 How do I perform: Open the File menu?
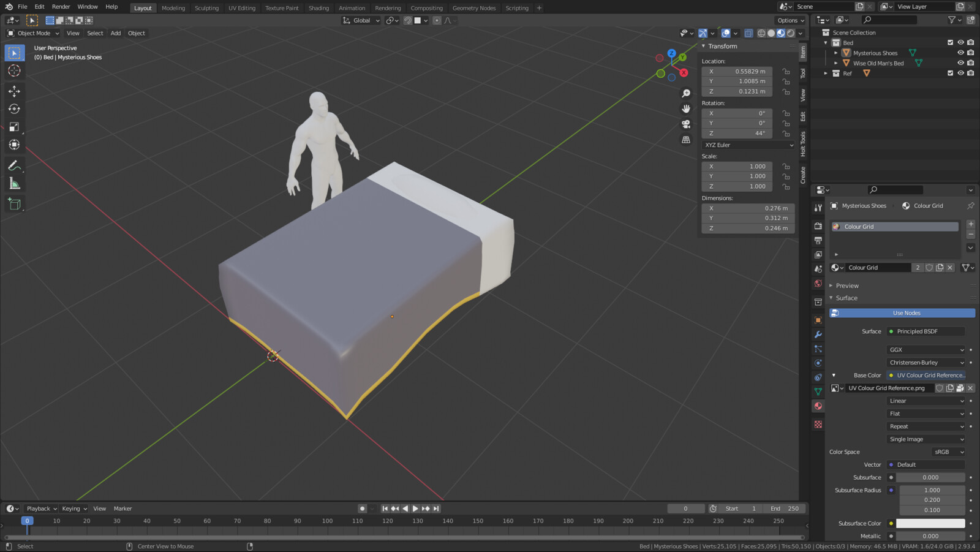click(x=23, y=7)
